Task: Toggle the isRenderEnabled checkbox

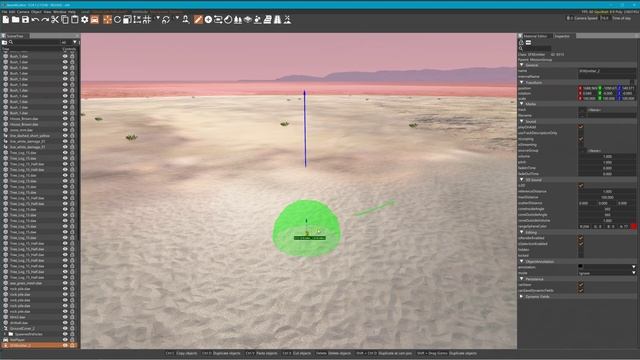Action: click(x=581, y=238)
